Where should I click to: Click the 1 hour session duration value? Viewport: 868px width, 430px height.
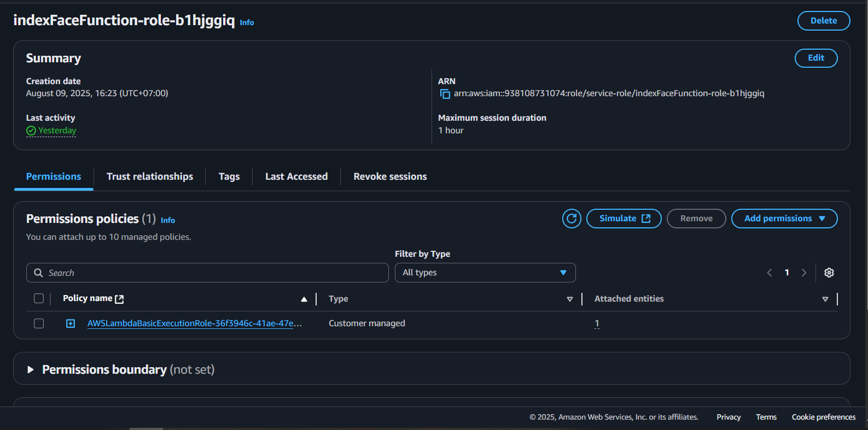point(451,131)
